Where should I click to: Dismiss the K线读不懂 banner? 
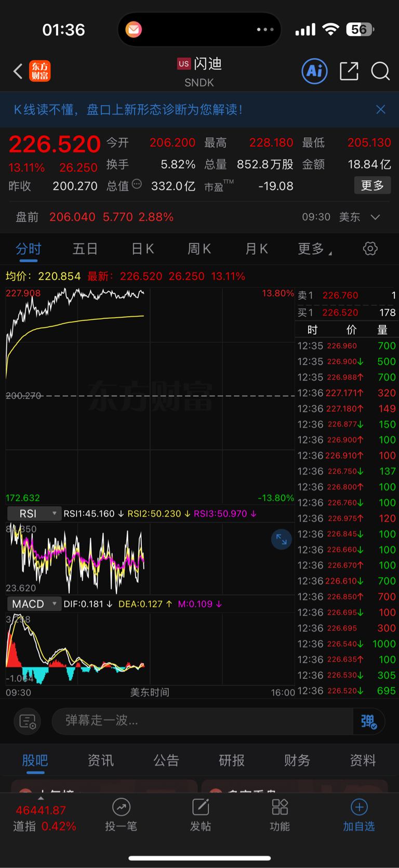[x=381, y=109]
